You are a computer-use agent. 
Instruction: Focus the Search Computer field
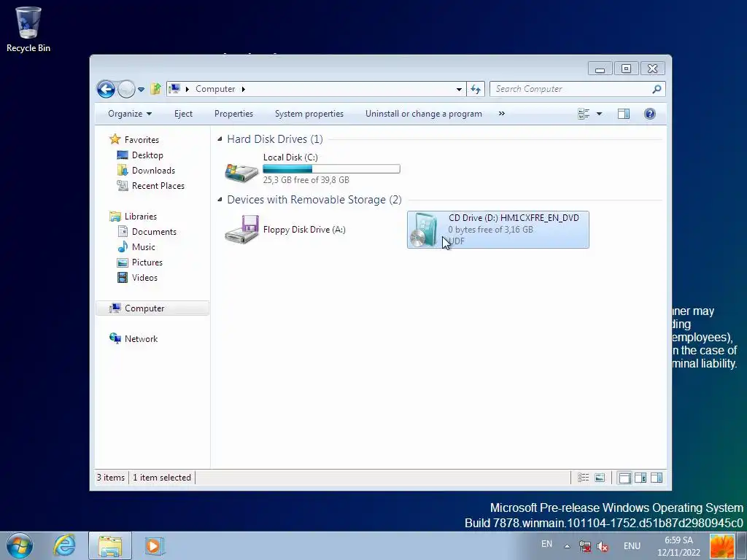(578, 89)
